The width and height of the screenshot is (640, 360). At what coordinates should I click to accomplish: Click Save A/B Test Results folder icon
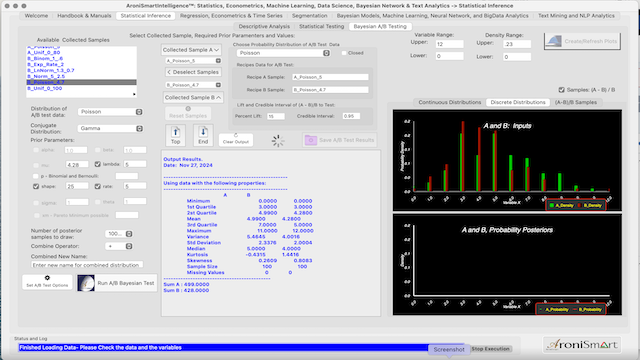coord(311,140)
